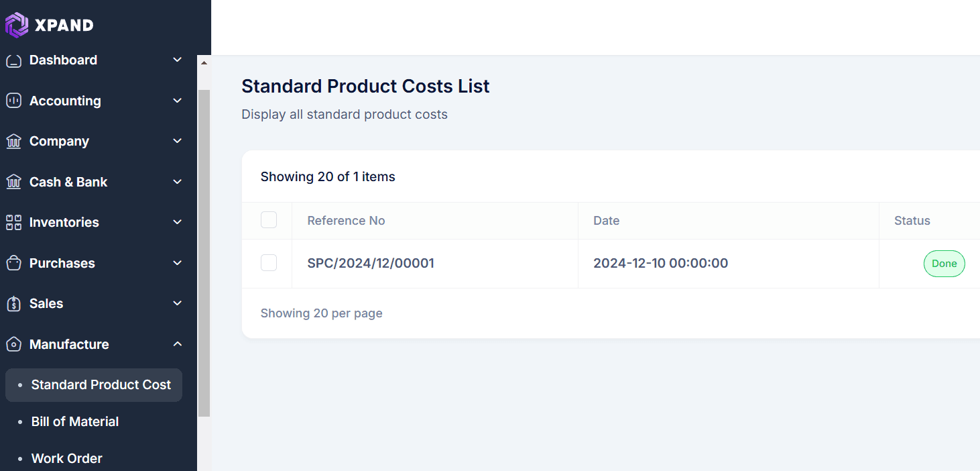Click the Purchases bag icon
This screenshot has width=980, height=471.
coord(13,263)
